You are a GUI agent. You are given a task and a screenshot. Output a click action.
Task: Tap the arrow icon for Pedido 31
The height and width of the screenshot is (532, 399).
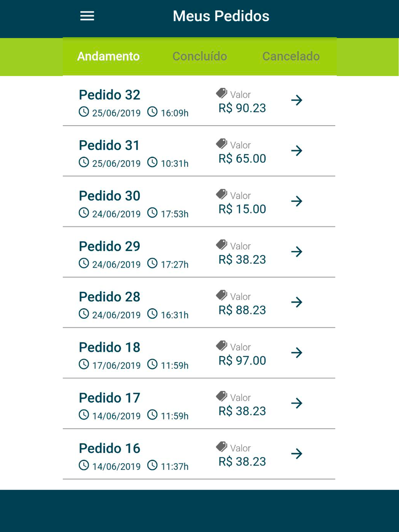296,151
